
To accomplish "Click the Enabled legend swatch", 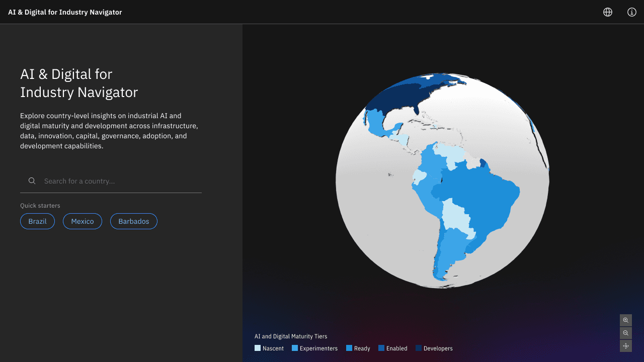I will point(381,348).
